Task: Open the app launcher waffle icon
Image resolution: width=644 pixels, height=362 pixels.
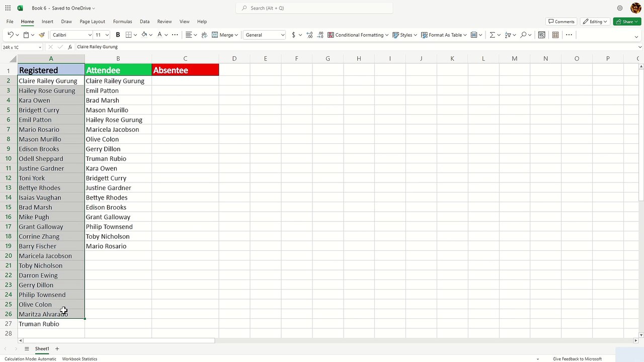Action: point(8,8)
